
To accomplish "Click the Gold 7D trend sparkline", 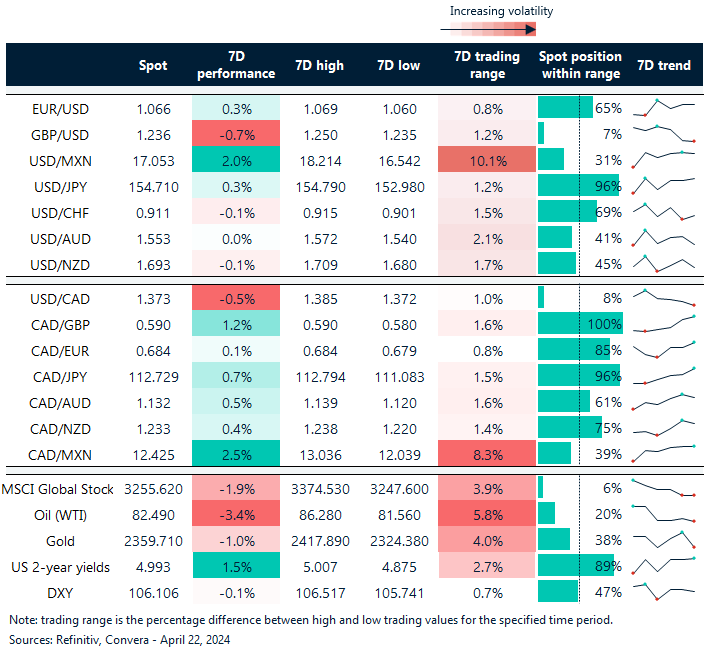I will (x=664, y=538).
